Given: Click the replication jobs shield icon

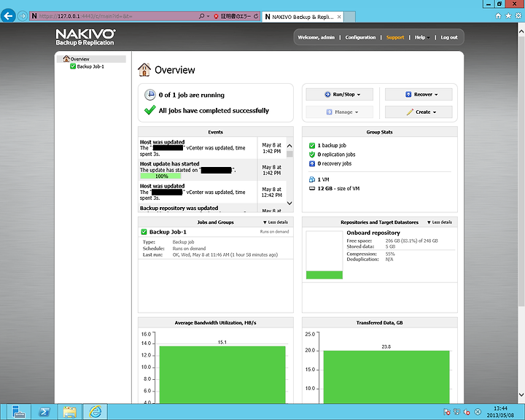Looking at the screenshot, I should (312, 155).
